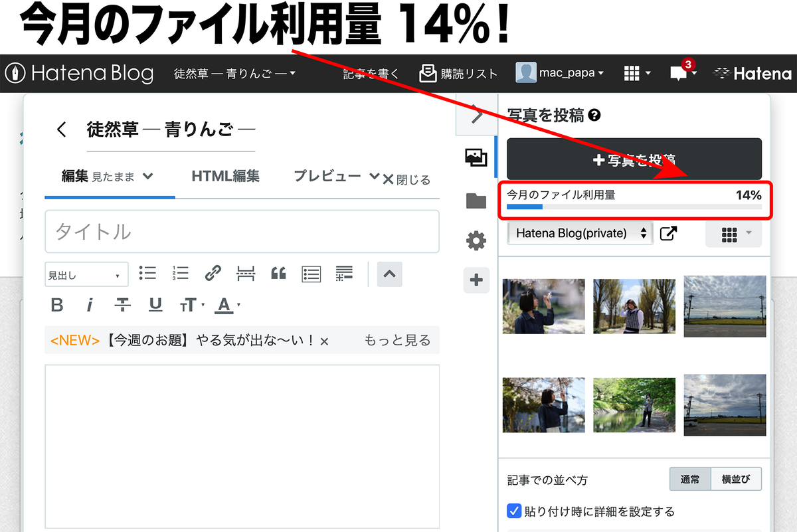The width and height of the screenshot is (797, 532).
Task: Open the 見出し heading dropdown
Action: pos(86,275)
